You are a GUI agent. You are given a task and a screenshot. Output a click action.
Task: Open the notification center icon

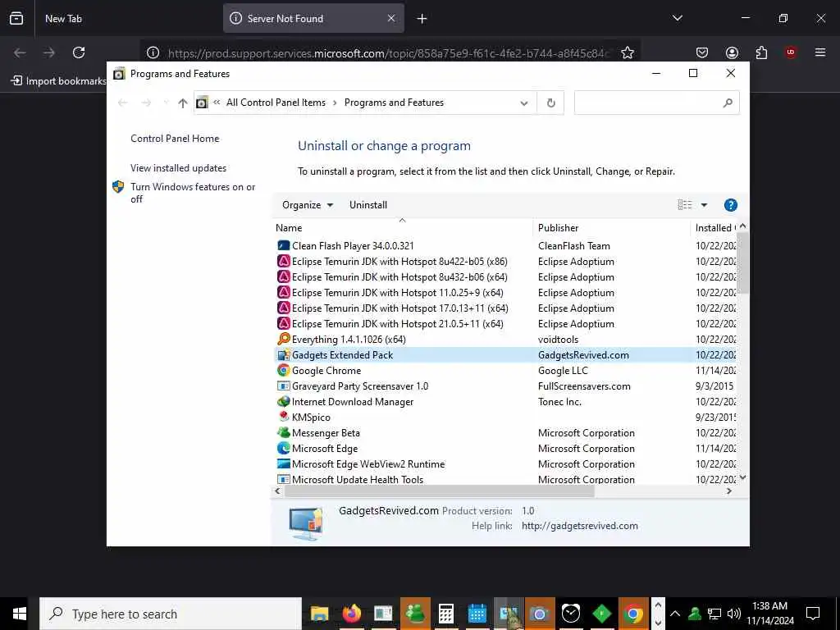coord(813,614)
